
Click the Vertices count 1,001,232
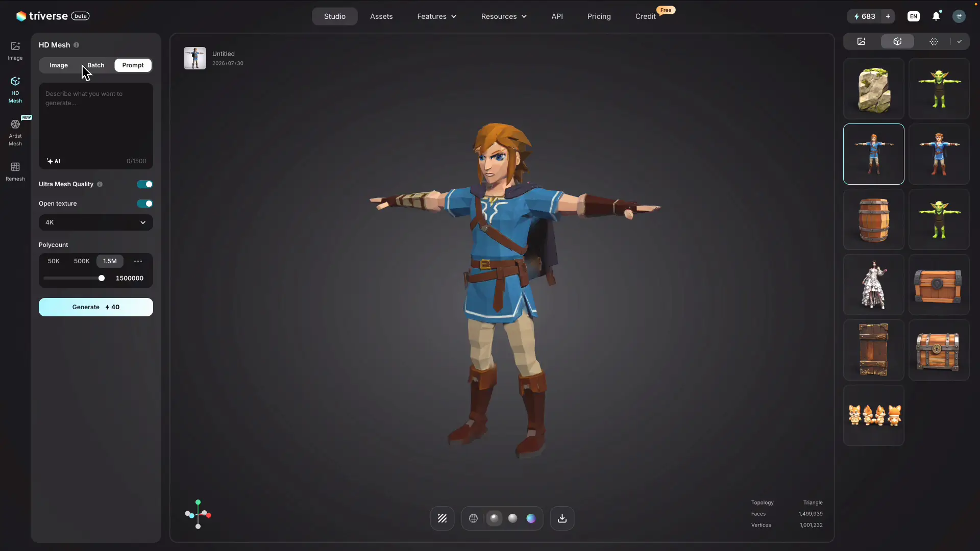coord(811,525)
